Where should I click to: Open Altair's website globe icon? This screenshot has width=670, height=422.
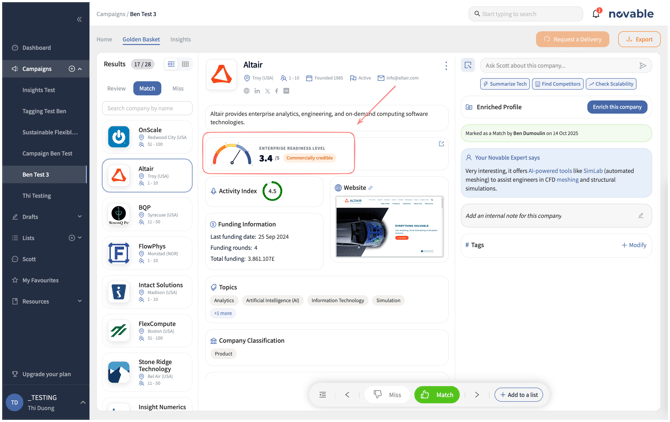tap(247, 91)
